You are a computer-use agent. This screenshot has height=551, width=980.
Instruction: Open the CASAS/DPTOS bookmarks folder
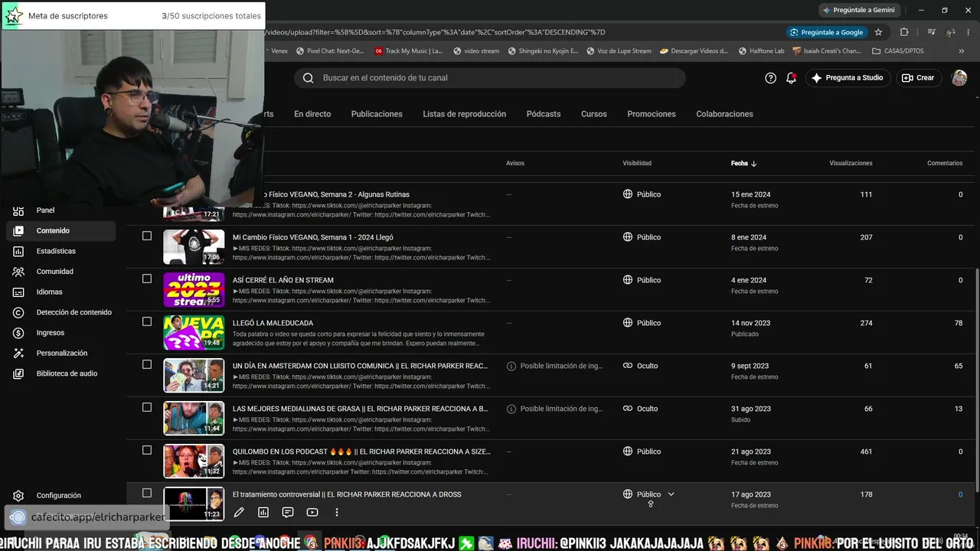[897, 51]
